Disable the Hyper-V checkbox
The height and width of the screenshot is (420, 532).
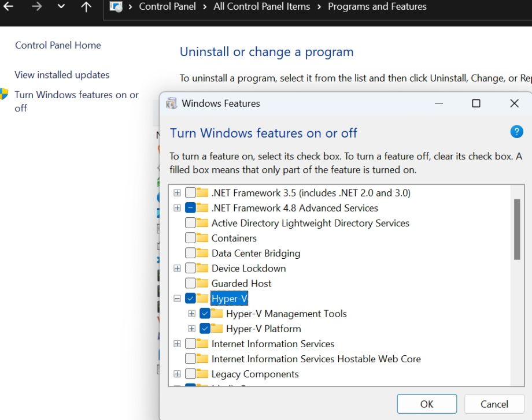(190, 298)
